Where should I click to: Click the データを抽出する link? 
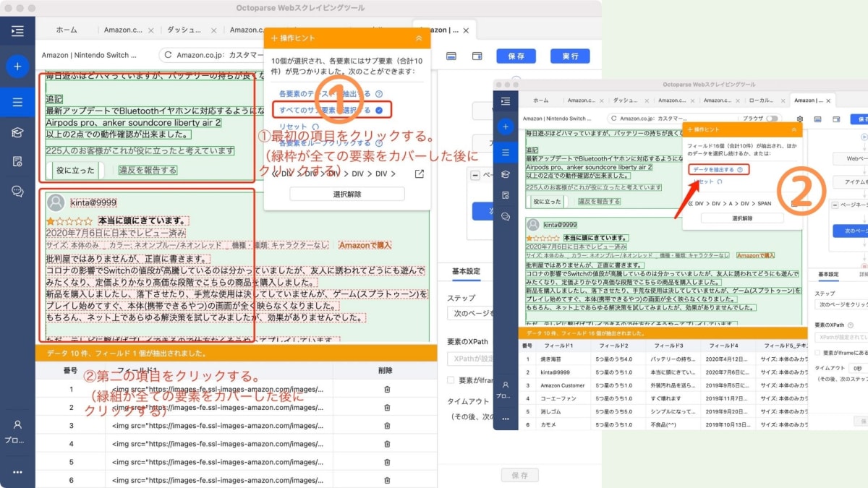click(x=714, y=169)
